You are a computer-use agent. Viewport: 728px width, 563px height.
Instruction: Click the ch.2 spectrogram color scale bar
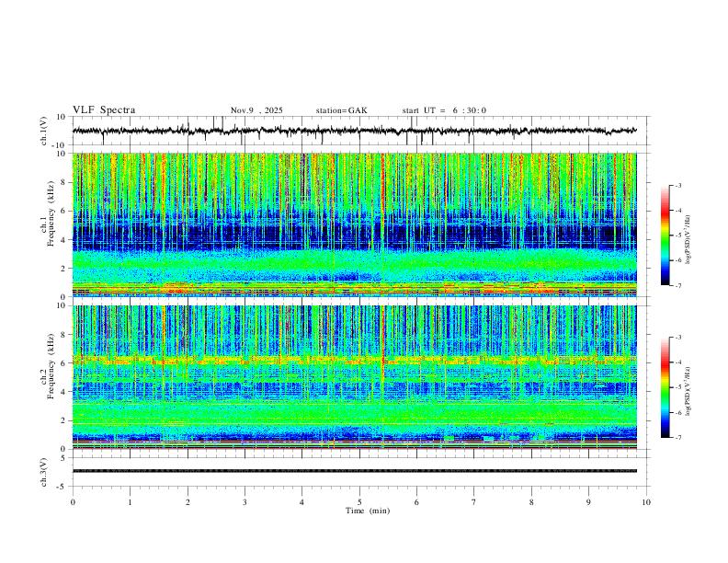click(x=665, y=387)
